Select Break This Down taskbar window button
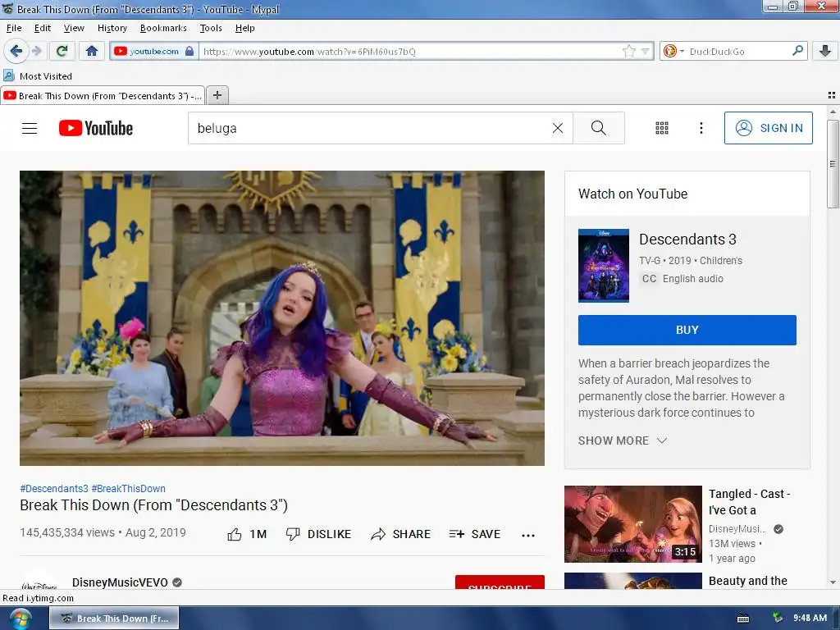This screenshot has height=630, width=840. 114,619
